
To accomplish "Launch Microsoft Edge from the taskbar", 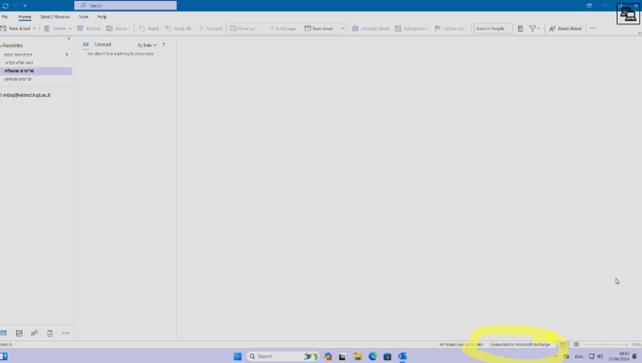I will [x=373, y=356].
